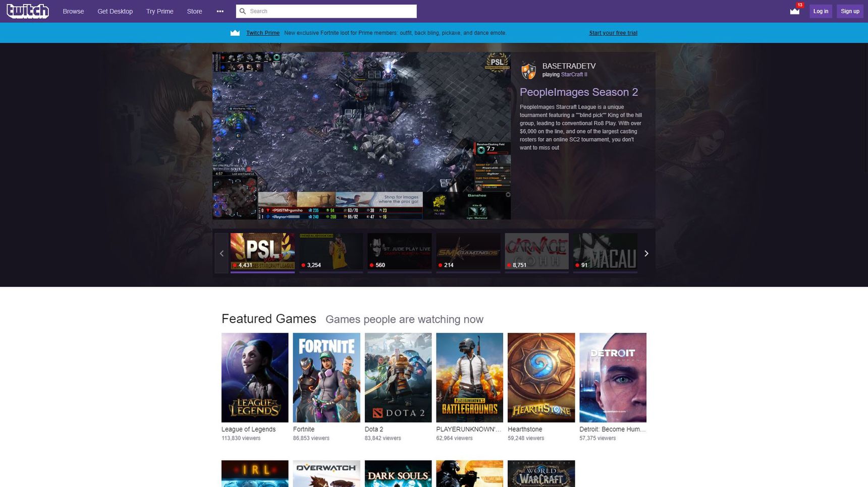Click the Log in button
The width and height of the screenshot is (868, 487).
click(x=821, y=11)
